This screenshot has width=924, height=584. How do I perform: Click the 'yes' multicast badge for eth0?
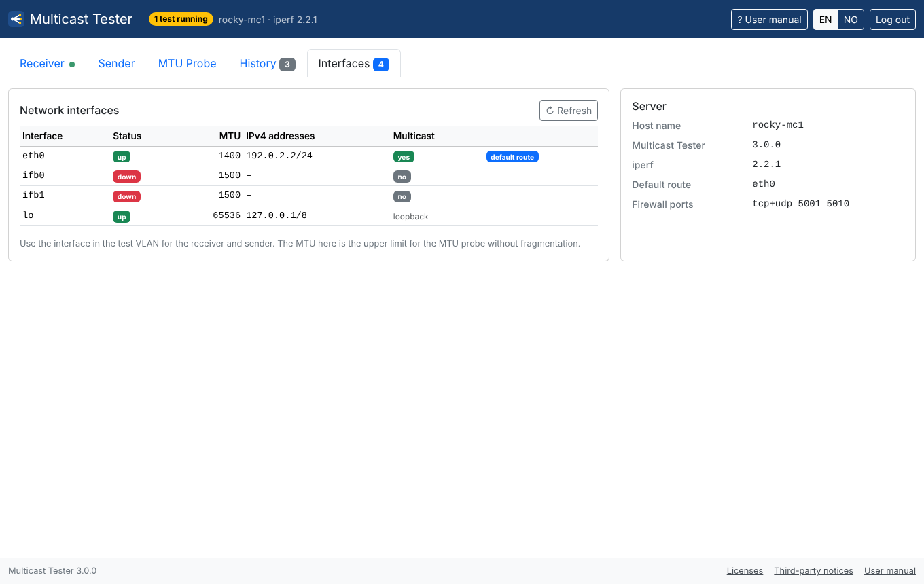click(404, 157)
